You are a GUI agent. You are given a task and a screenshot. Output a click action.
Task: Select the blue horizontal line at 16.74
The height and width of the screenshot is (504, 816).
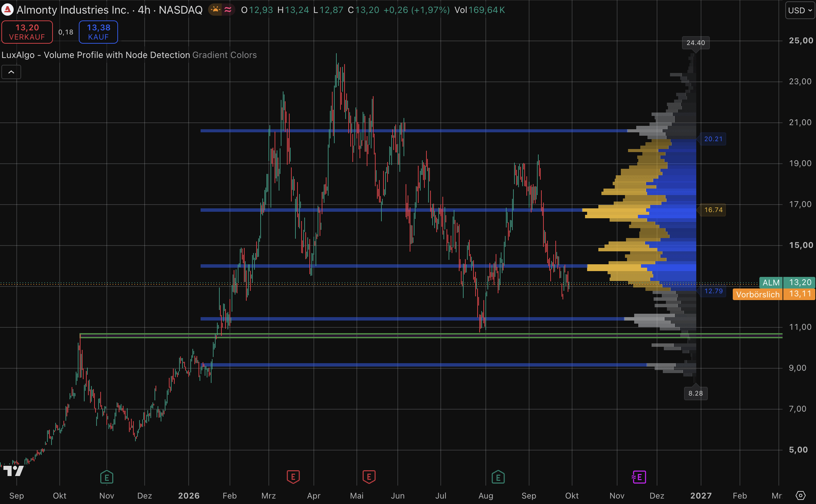392,210
